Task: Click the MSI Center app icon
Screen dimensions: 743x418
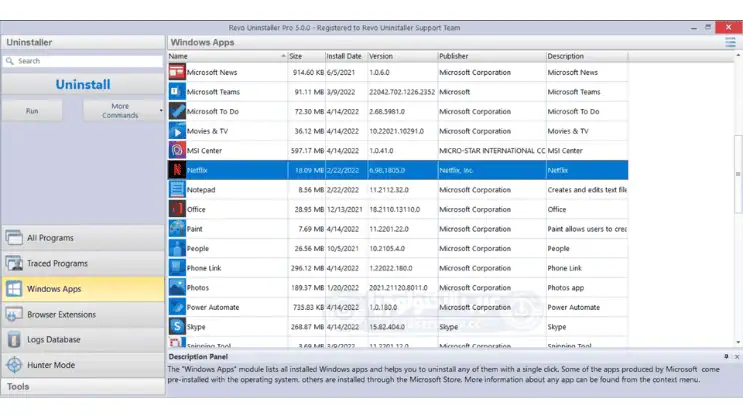Action: pyautogui.click(x=177, y=150)
